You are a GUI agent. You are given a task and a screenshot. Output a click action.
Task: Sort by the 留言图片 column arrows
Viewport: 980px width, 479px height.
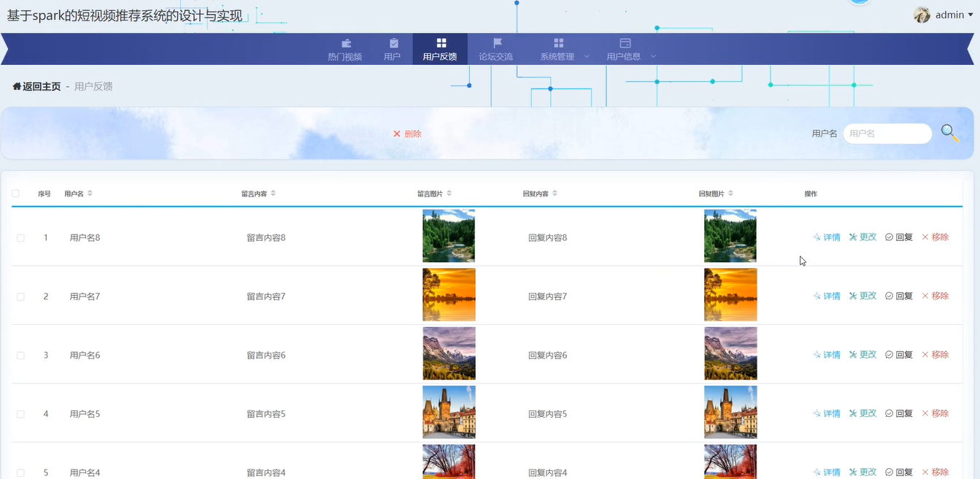pyautogui.click(x=449, y=193)
